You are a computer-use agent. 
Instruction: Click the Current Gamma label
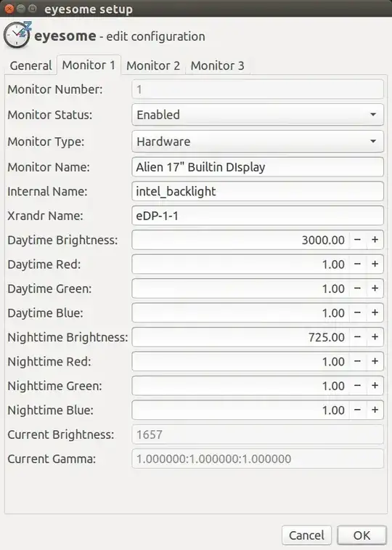(x=52, y=458)
